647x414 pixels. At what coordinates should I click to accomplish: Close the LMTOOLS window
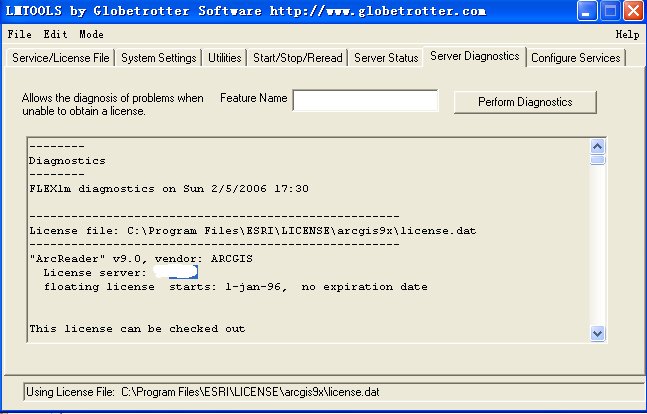[x=633, y=11]
